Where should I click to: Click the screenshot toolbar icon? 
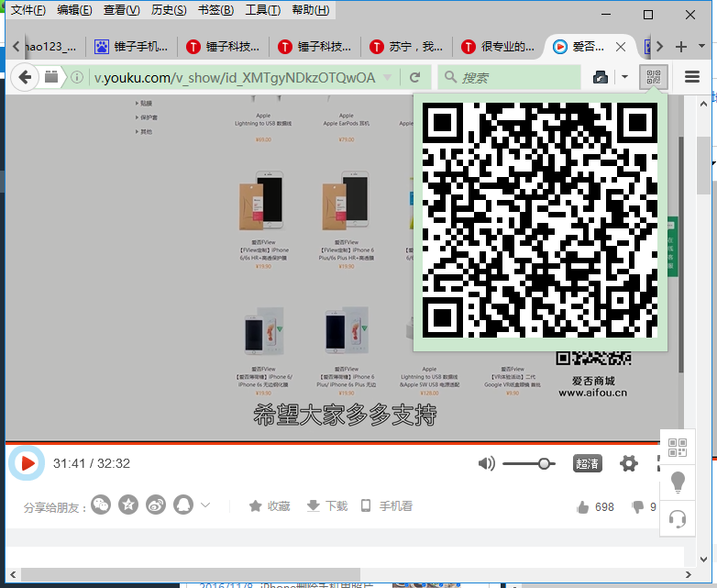[x=600, y=77]
